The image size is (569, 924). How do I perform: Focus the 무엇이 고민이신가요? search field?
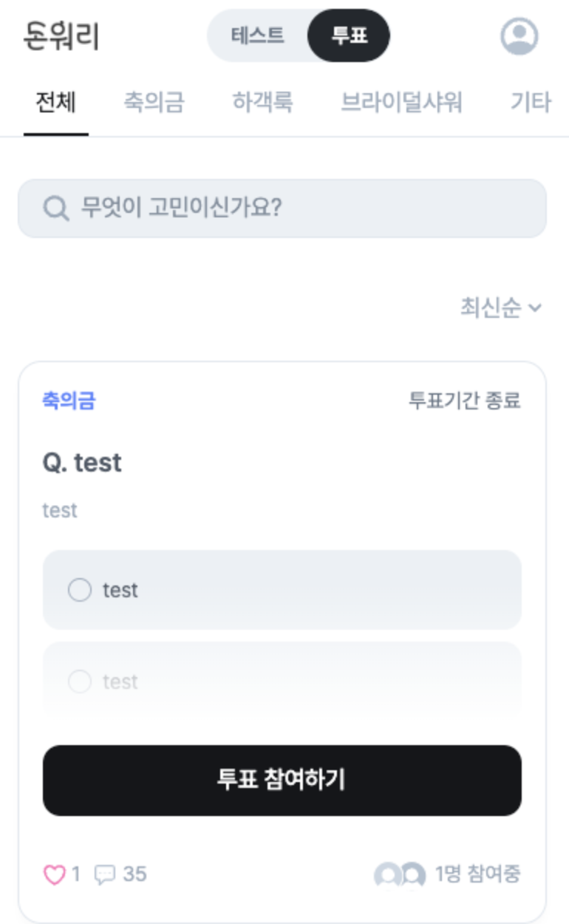point(282,208)
